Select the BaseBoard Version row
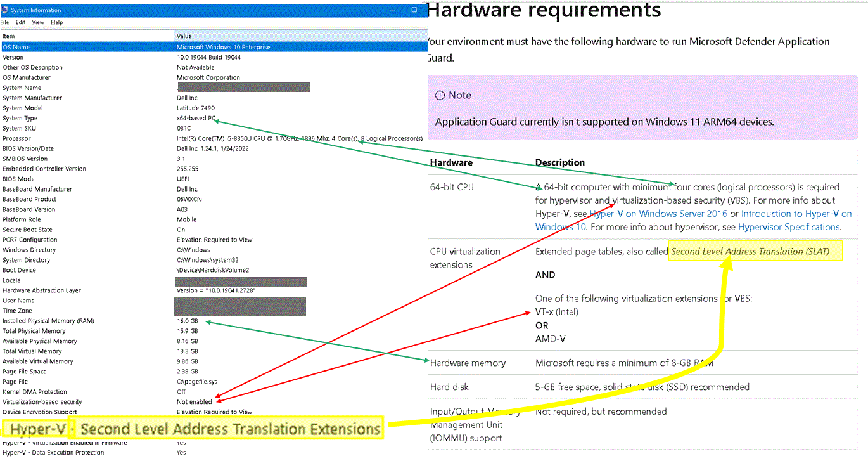868x461 pixels. (214, 209)
